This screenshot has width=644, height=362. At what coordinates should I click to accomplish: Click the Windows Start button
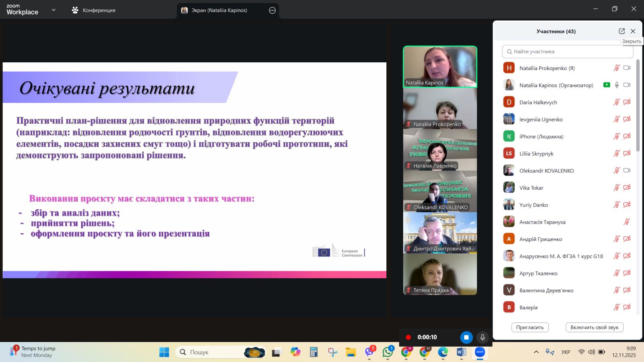[164, 352]
